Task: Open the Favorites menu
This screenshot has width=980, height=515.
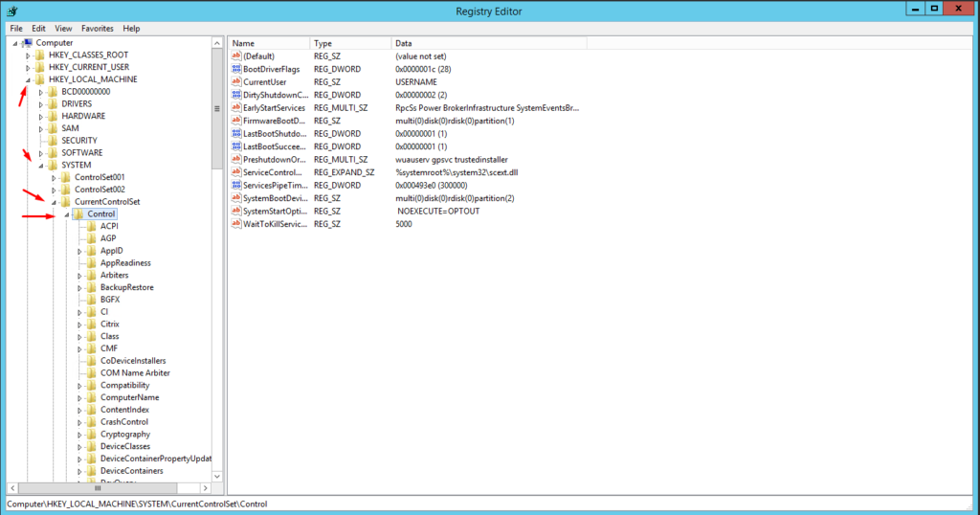Action: tap(98, 29)
